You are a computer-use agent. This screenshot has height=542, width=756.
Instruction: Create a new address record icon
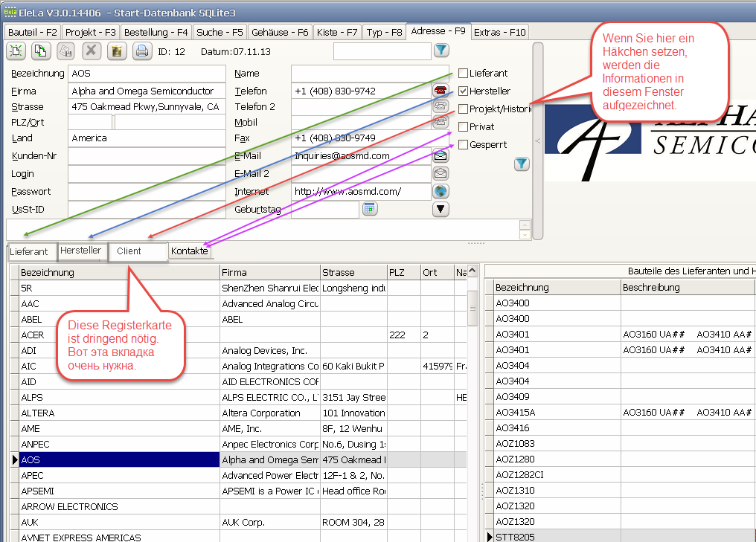click(x=16, y=51)
